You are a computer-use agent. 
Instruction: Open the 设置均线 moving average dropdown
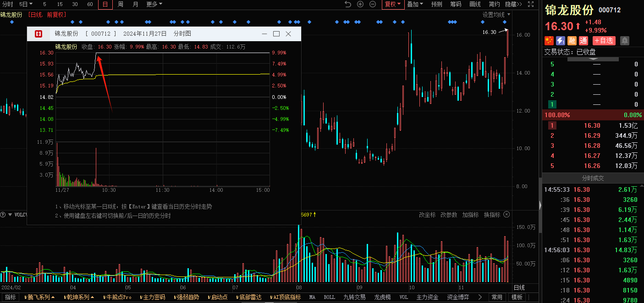[496, 15]
